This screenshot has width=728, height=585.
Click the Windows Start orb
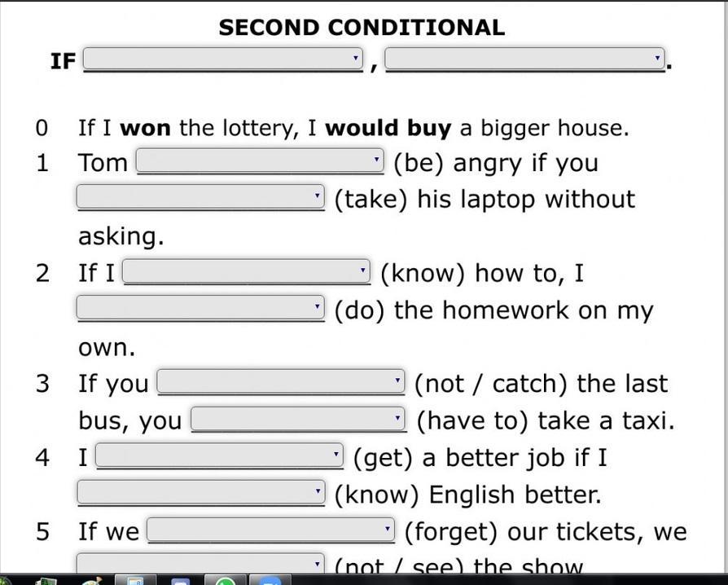coord(7,581)
